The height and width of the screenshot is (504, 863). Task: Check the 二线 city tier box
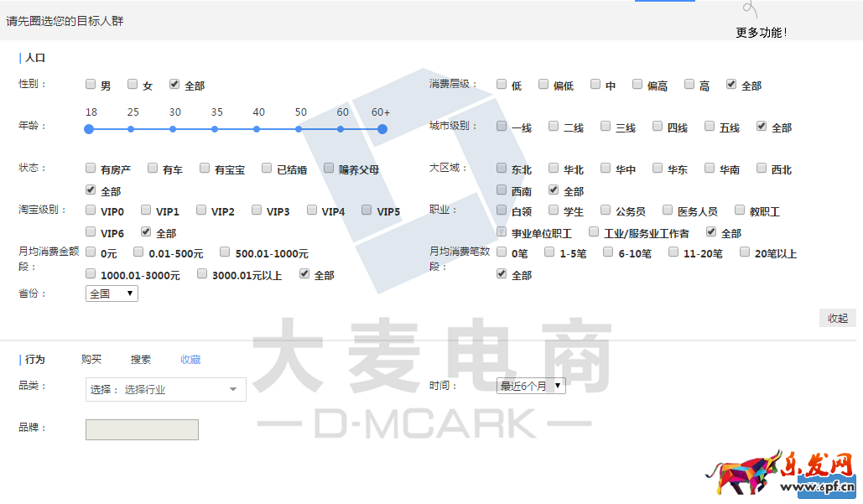tap(554, 126)
